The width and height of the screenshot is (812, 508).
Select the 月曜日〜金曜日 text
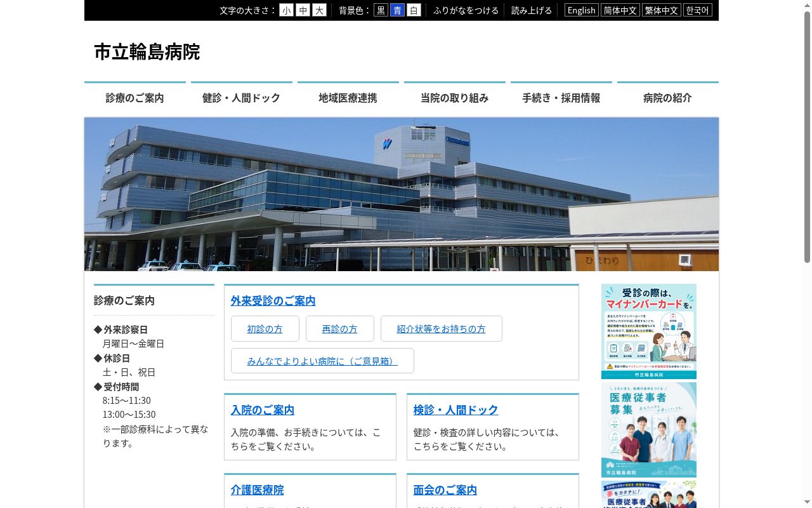[133, 344]
